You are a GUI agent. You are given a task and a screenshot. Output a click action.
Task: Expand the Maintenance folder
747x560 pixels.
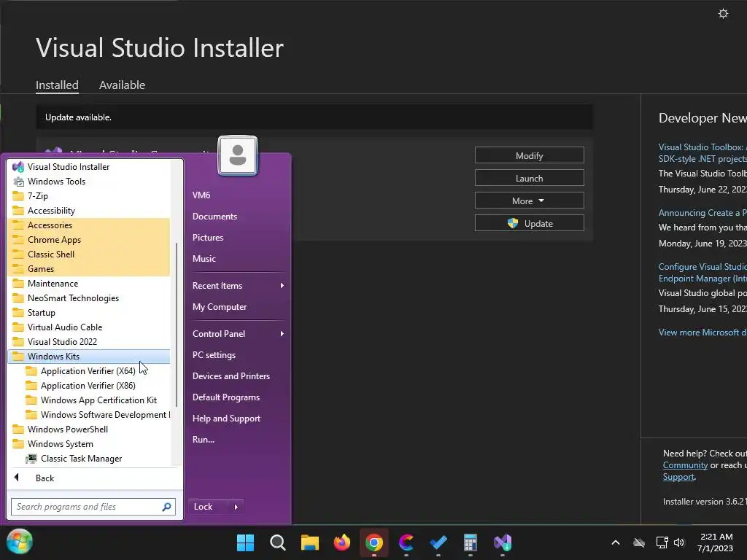click(x=88, y=284)
